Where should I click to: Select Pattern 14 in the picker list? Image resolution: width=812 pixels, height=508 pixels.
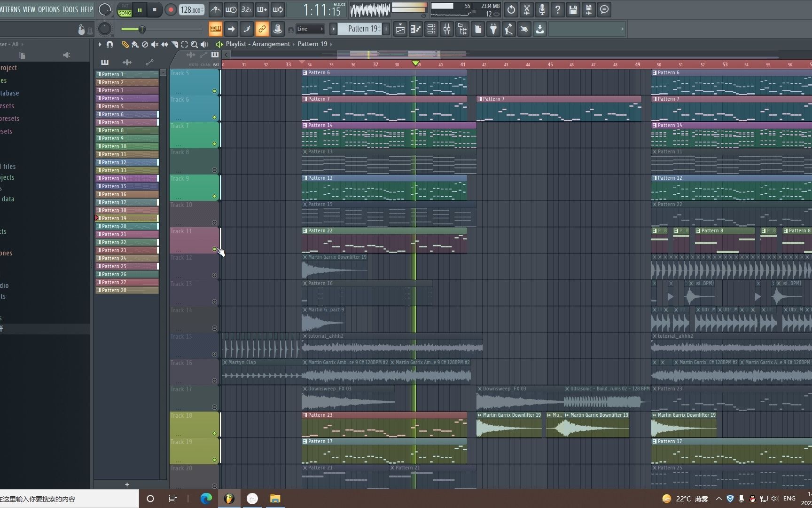127,178
